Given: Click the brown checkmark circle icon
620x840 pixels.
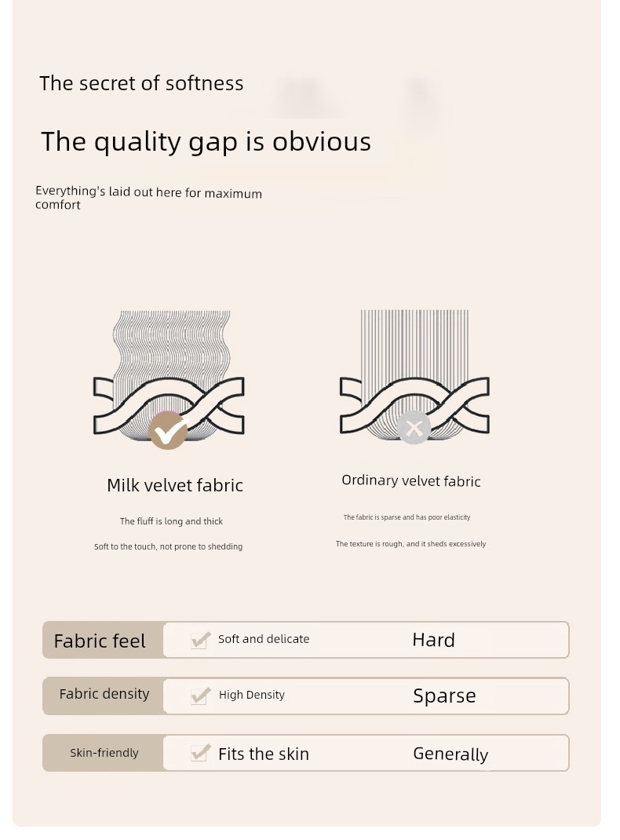Looking at the screenshot, I should 168,429.
